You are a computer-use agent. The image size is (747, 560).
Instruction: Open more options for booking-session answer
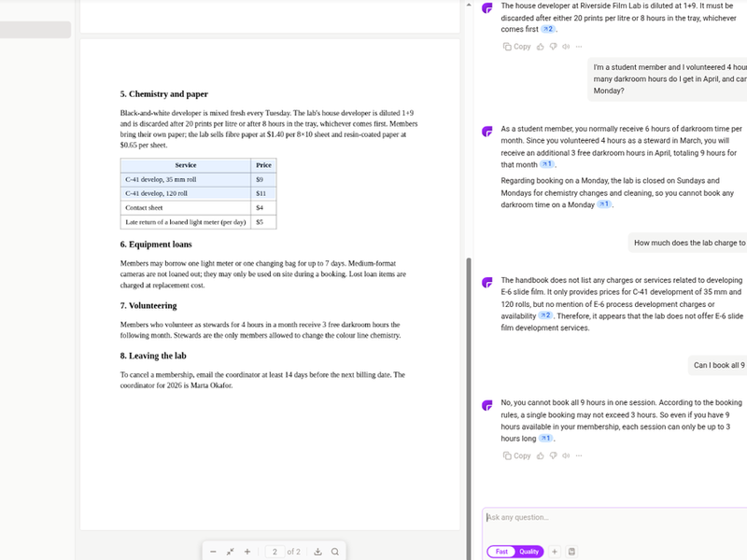pyautogui.click(x=579, y=455)
